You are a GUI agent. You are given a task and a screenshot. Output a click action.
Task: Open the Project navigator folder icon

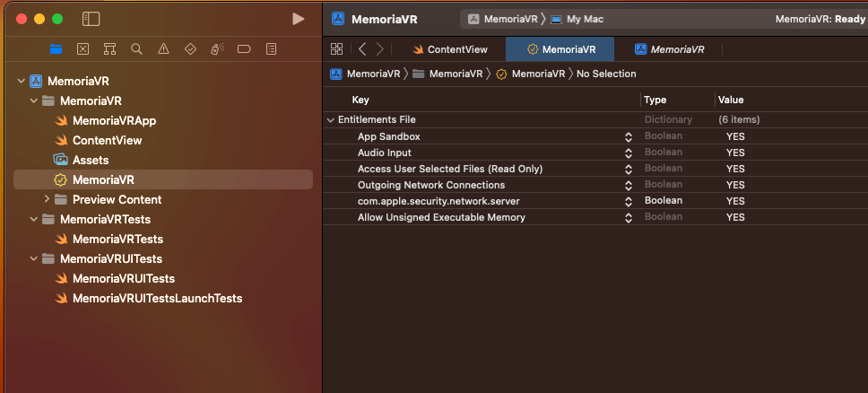(x=56, y=49)
